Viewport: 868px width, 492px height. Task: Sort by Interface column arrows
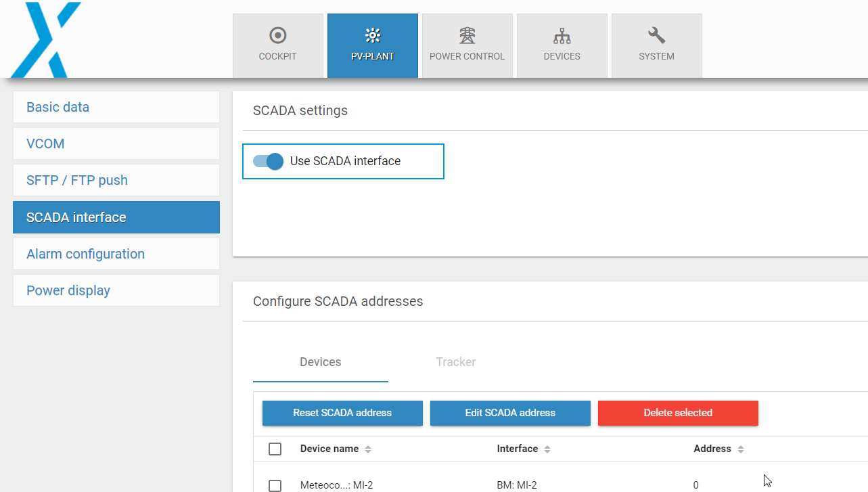(x=547, y=449)
